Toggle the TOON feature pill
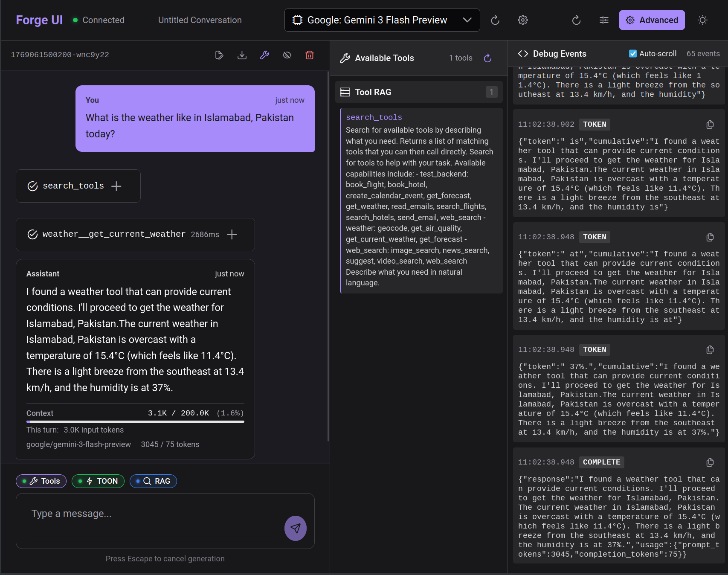 coord(98,481)
